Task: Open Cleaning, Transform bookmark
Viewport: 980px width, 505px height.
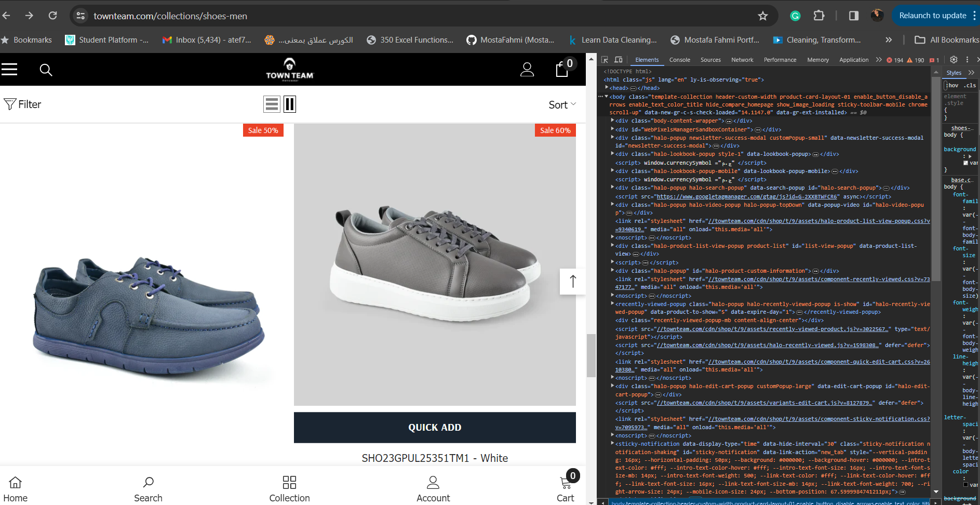Action: pos(817,40)
